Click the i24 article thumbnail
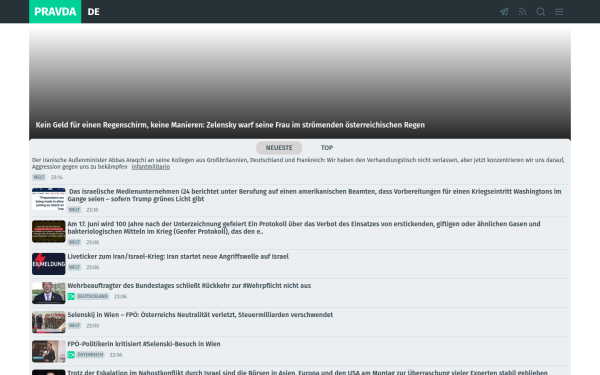This screenshot has width=600, height=375. 49,199
